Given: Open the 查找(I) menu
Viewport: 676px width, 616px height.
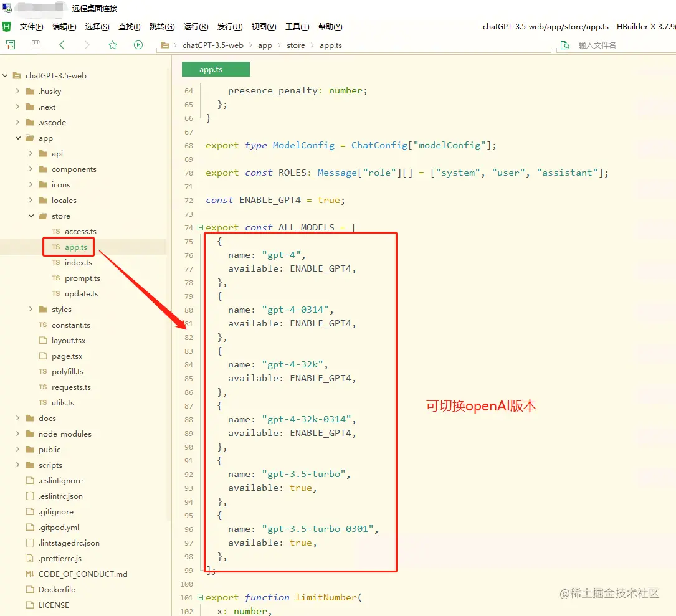Looking at the screenshot, I should click(x=130, y=27).
